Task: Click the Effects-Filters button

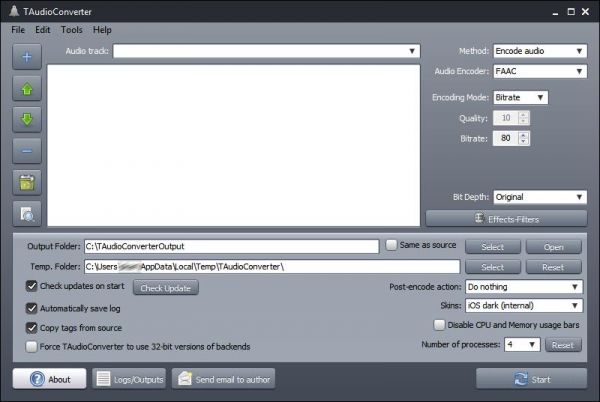Action: (506, 219)
